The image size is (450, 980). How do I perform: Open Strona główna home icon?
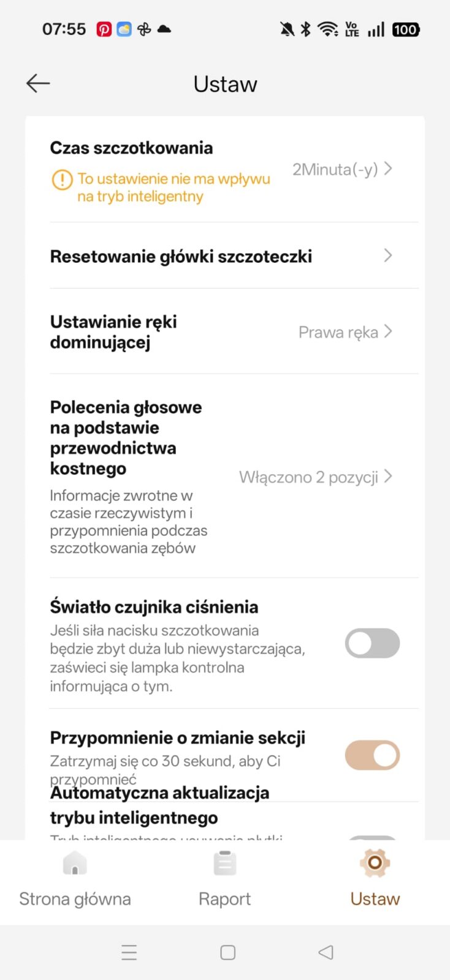pos(75,864)
